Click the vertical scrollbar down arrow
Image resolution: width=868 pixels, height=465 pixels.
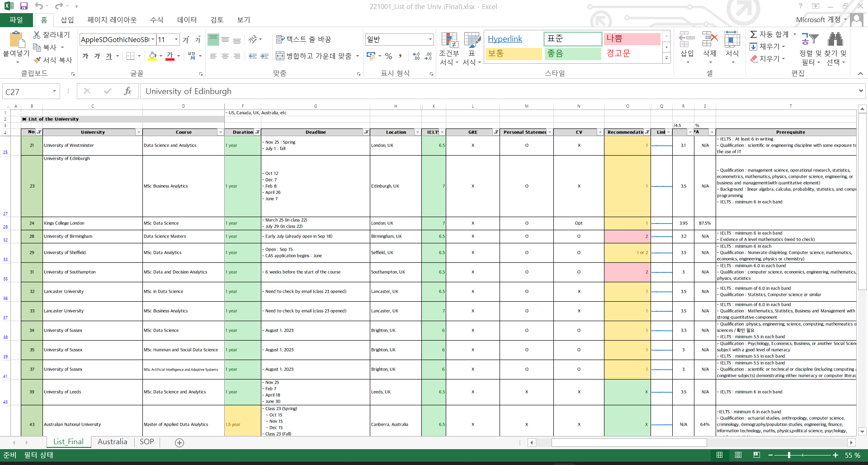coord(862,432)
